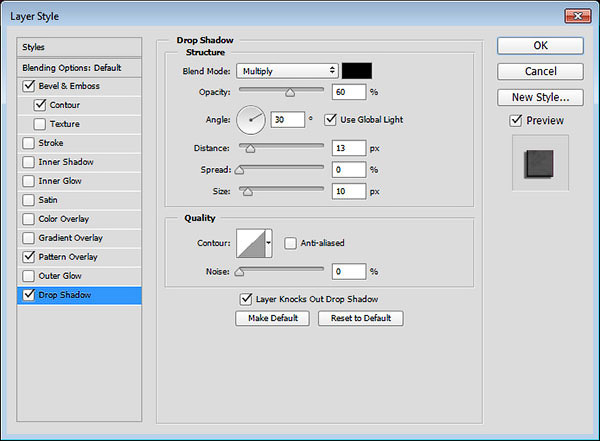
Task: Click the Noise value field
Action: click(349, 271)
